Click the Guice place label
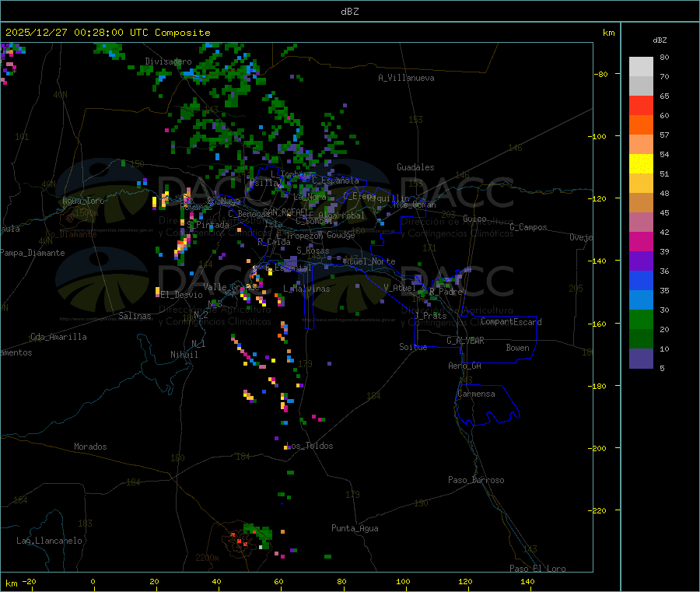The image size is (700, 592). click(474, 219)
